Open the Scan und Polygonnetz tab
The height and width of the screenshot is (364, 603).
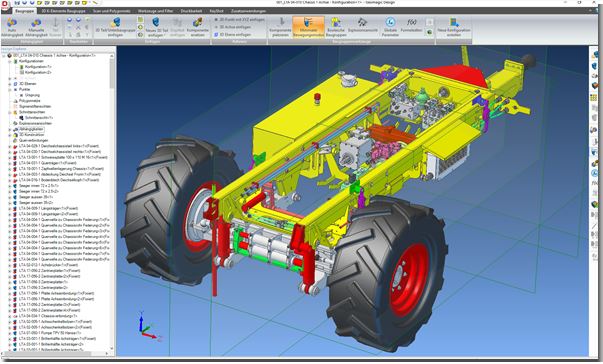pos(112,11)
